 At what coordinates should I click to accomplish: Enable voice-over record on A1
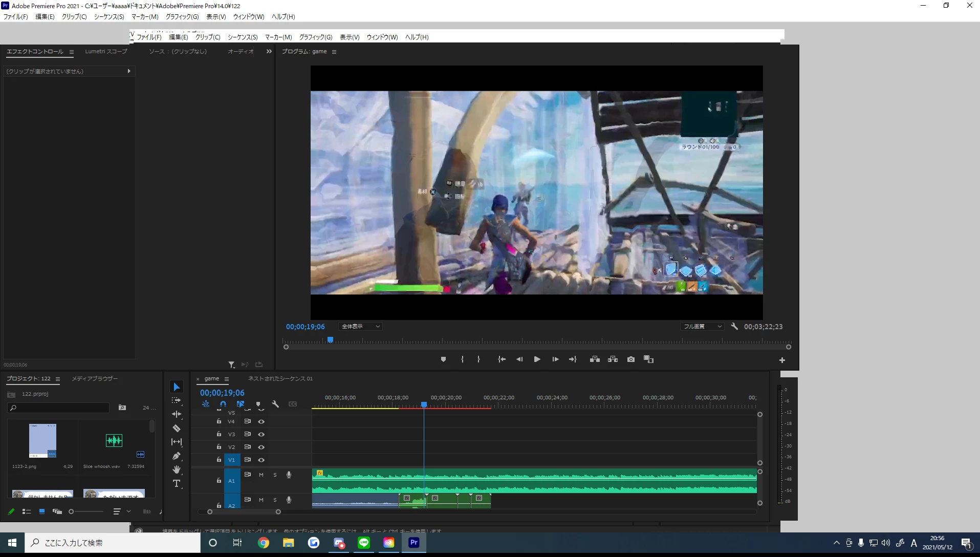(289, 475)
